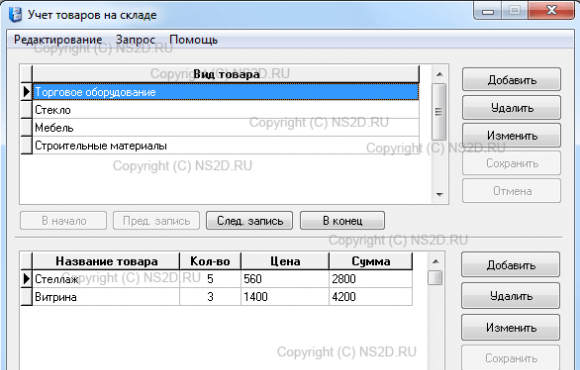The width and height of the screenshot is (580, 370).
Task: Click the row marker beside Торговое оборудование
Action: [x=27, y=91]
